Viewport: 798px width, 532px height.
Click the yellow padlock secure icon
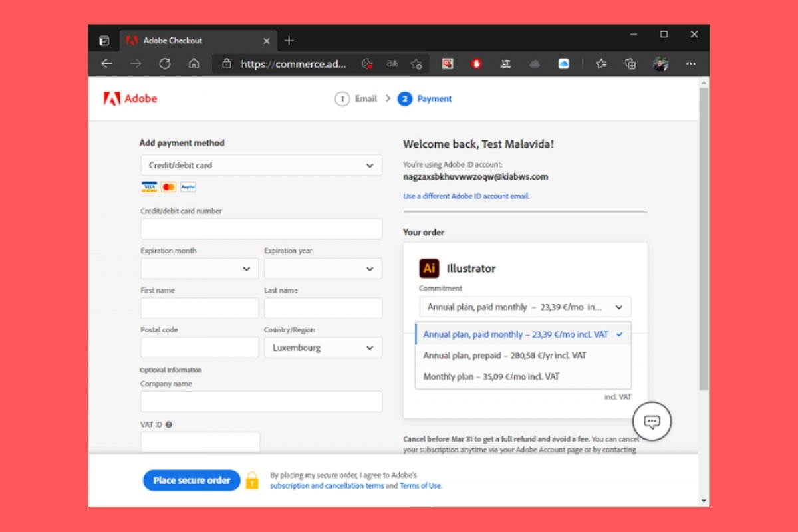[x=252, y=481]
